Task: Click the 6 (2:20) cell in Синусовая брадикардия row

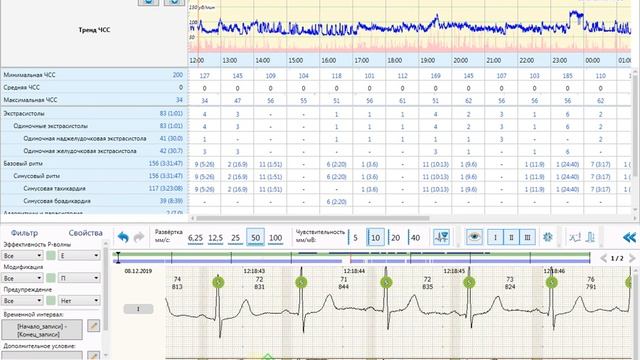Action: [x=336, y=202]
